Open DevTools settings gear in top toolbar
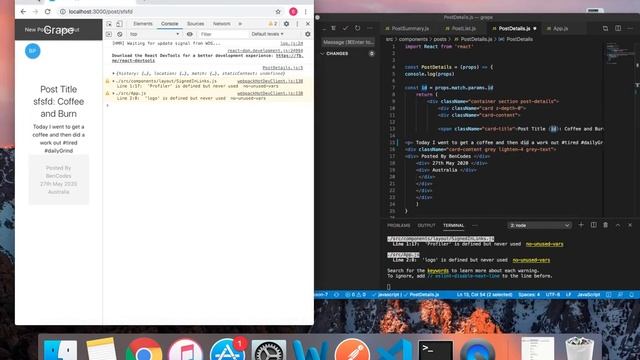Viewport: 640px width, 360px height. [x=287, y=24]
